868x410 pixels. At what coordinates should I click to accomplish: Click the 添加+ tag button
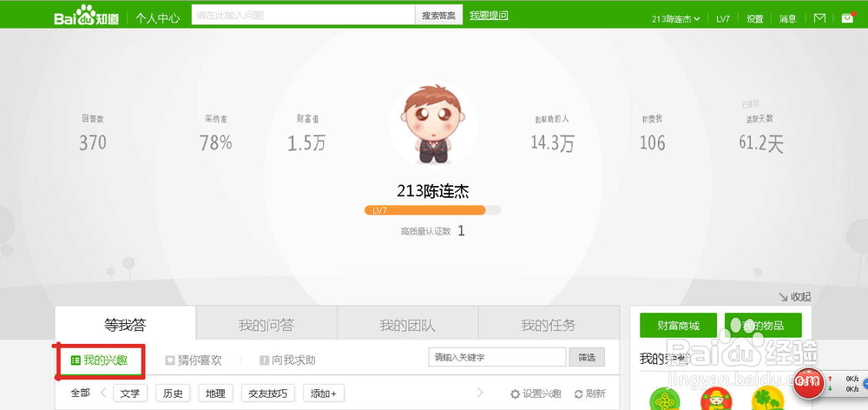pyautogui.click(x=324, y=393)
